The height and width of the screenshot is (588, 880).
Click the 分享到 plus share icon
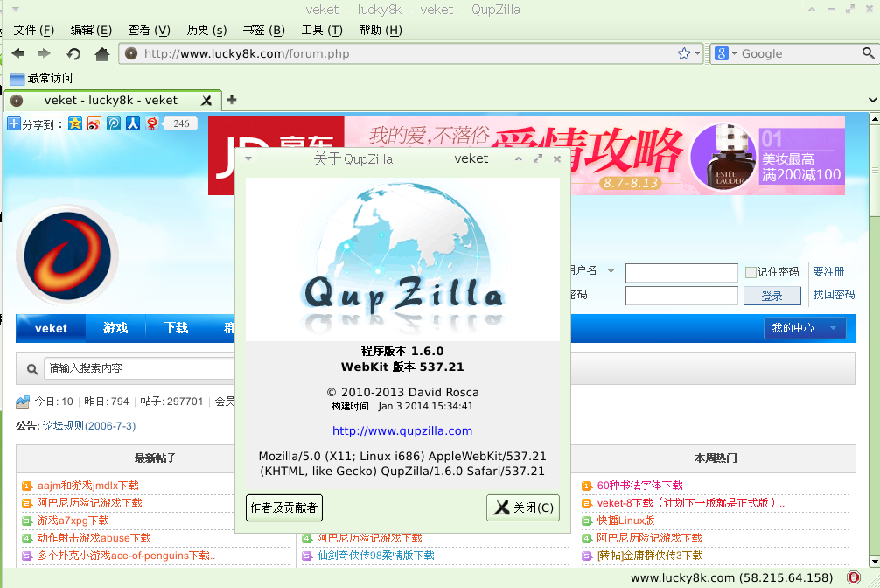(x=14, y=123)
